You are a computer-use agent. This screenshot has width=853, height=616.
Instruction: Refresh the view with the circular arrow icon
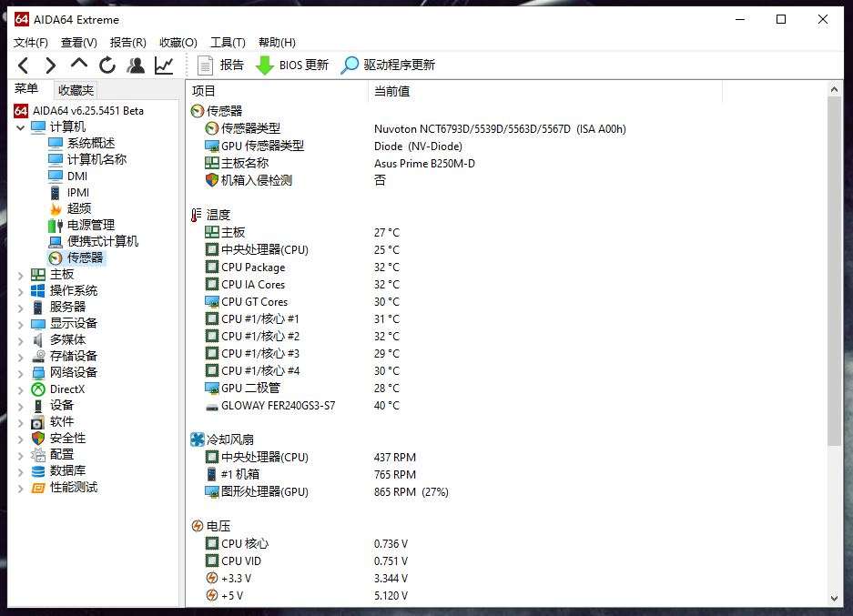[x=107, y=66]
